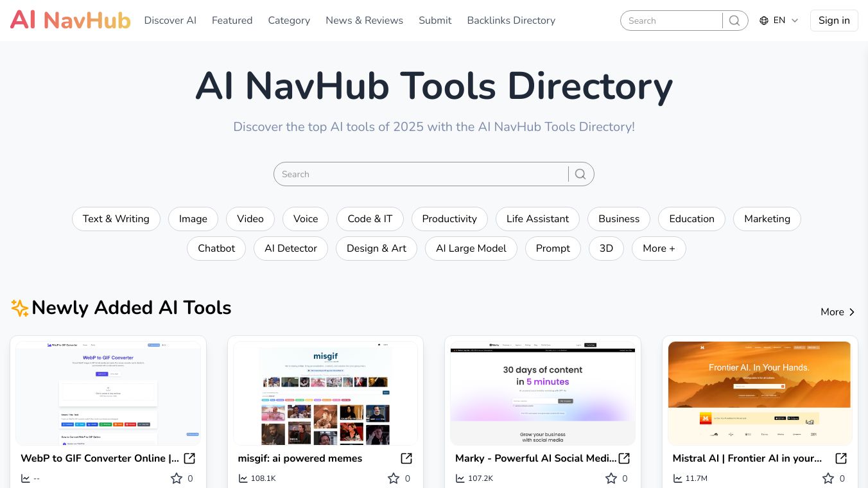Image resolution: width=868 pixels, height=488 pixels.
Task: Open external link for WebP to GIF Converter
Action: click(x=189, y=458)
